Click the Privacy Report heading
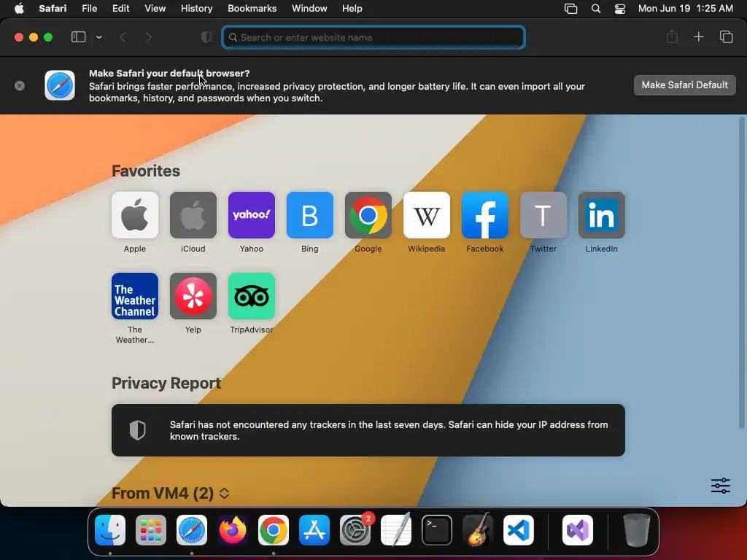The width and height of the screenshot is (747, 560). (x=166, y=384)
